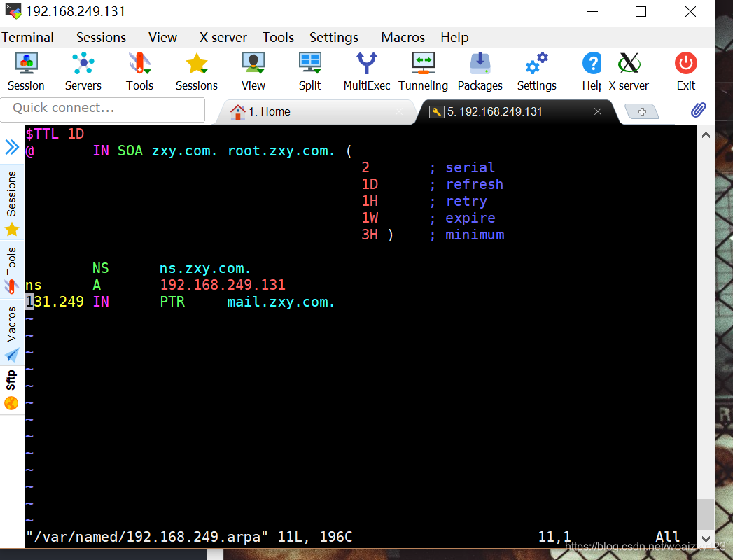Screen dimensions: 733x560
Task: Click 'ns.zxy.com.' in the NS record
Action: pyautogui.click(x=205, y=268)
